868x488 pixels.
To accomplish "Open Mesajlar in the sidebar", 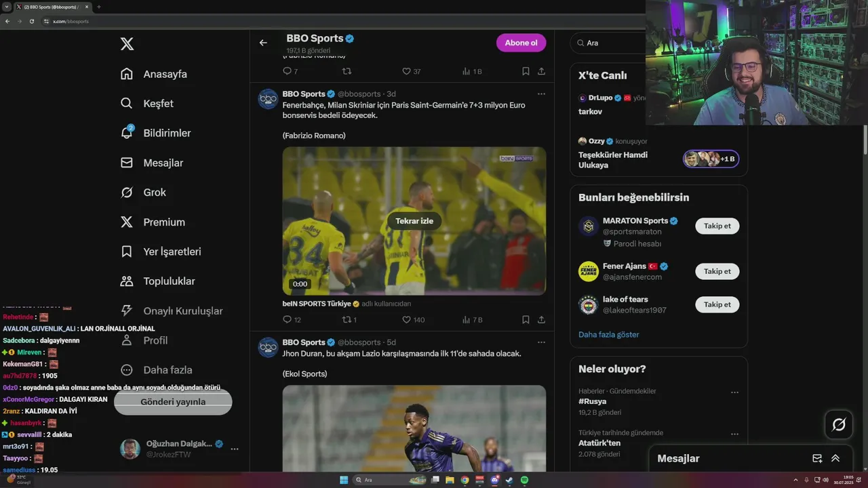I will point(151,163).
